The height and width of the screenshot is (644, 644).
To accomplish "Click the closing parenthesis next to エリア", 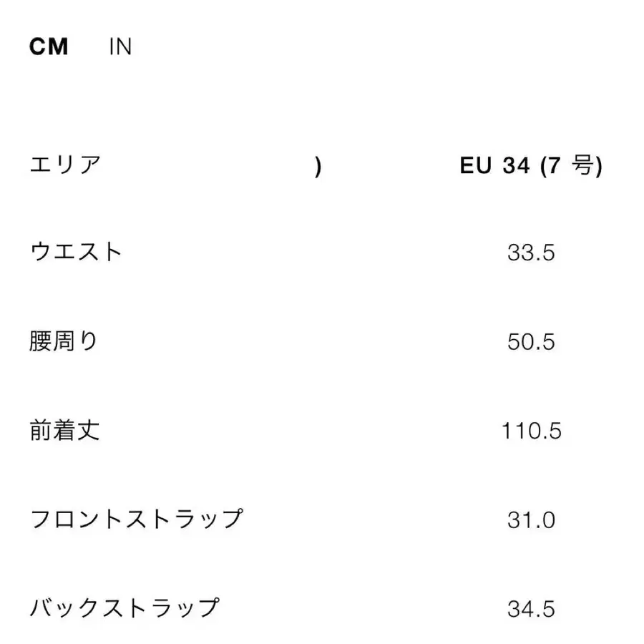I will 317,165.
